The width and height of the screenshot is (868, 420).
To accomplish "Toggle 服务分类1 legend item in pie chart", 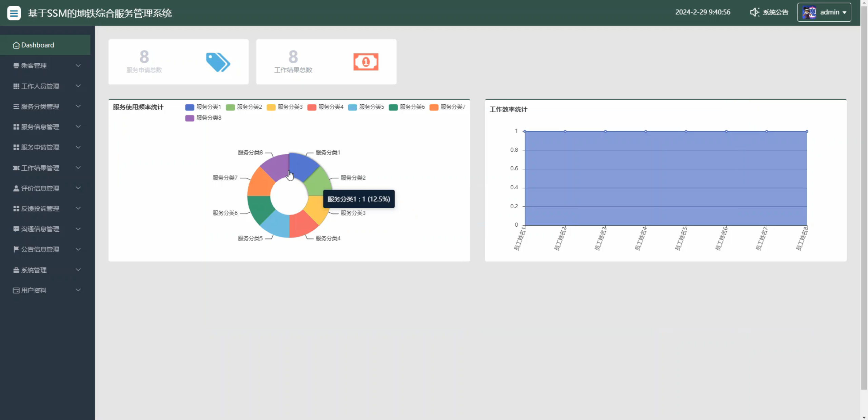I will pos(203,107).
